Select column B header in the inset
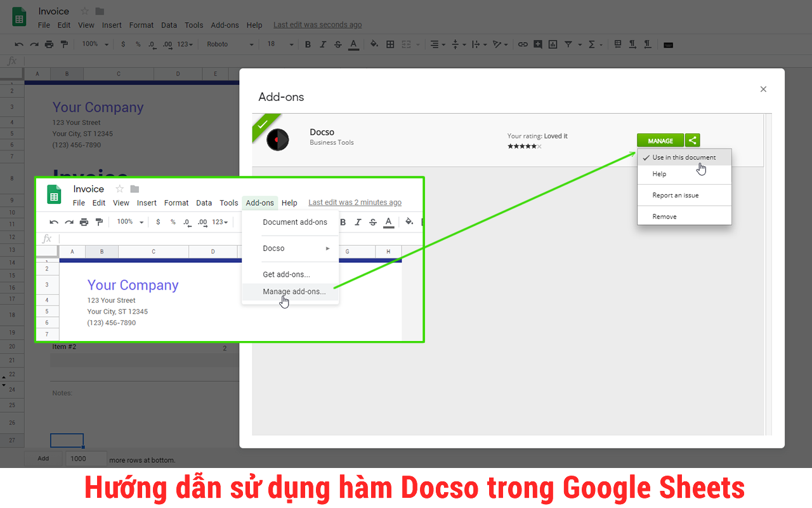The height and width of the screenshot is (508, 812). pyautogui.click(x=102, y=252)
